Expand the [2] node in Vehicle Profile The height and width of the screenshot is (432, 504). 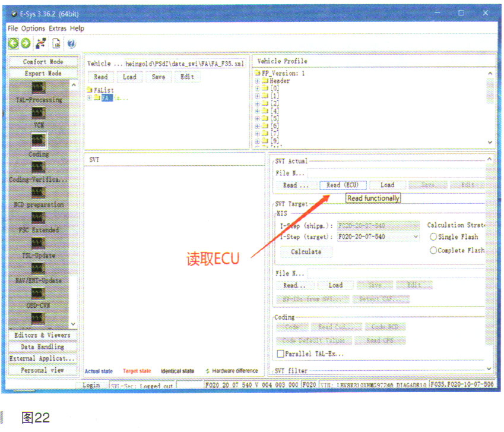click(x=257, y=103)
